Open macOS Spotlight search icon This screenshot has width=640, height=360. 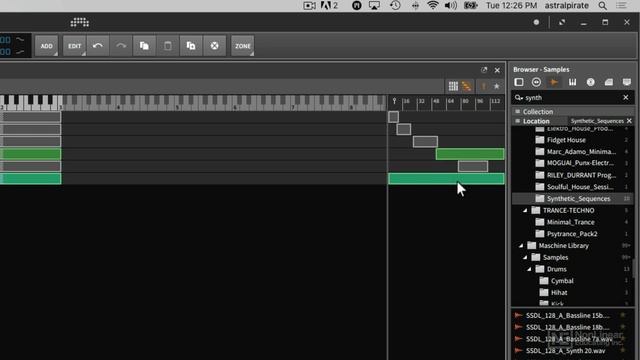pos(602,6)
